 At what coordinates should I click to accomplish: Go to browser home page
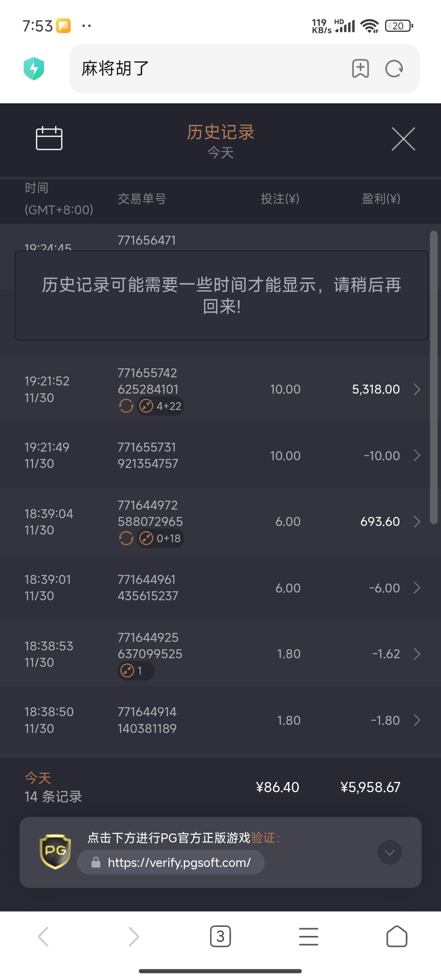[x=396, y=936]
